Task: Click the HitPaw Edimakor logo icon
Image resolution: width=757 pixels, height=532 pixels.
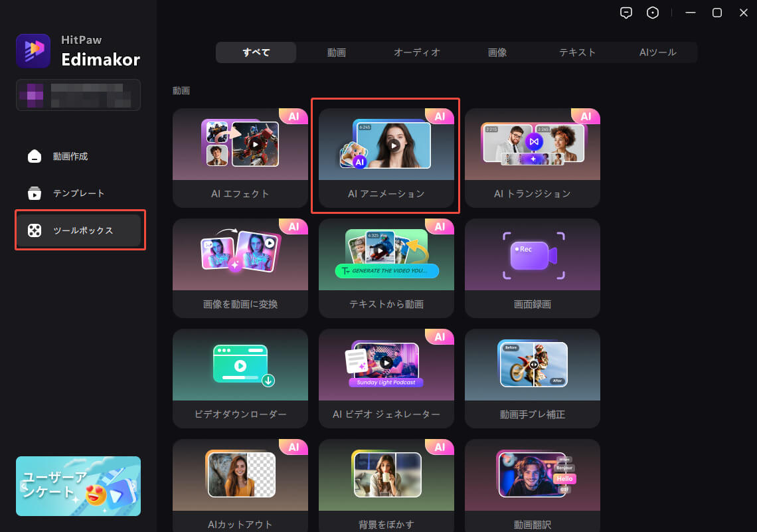Action: [33, 51]
